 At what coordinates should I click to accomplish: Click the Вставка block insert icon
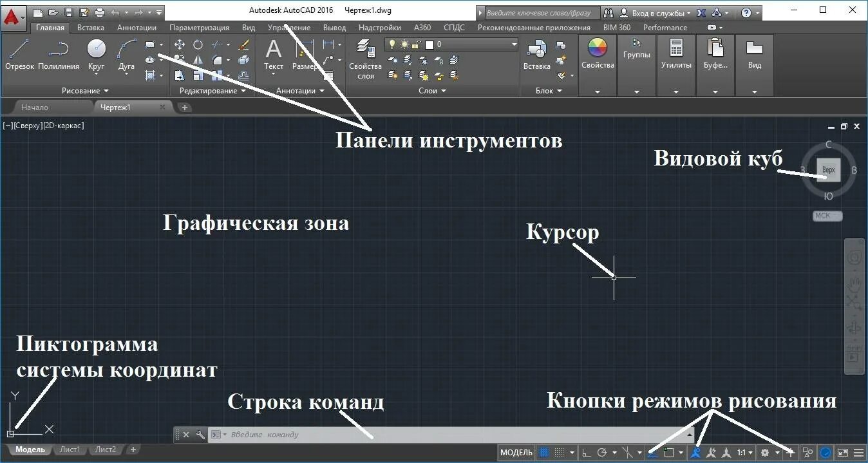[x=536, y=55]
